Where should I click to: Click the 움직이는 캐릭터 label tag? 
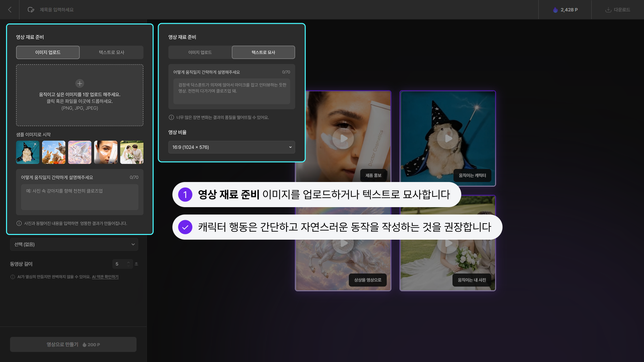(472, 175)
